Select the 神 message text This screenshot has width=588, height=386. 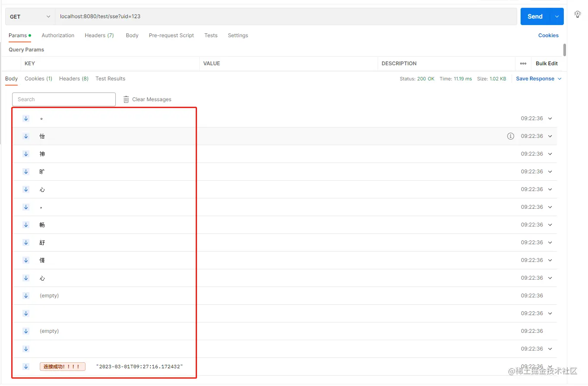pyautogui.click(x=42, y=154)
